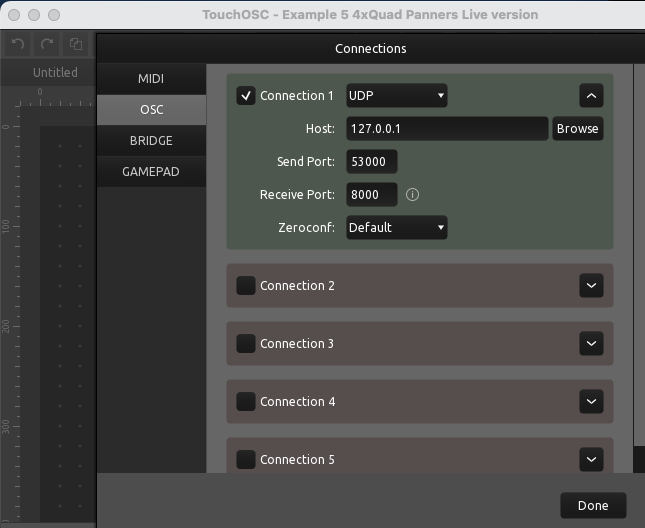Collapse the Connection 1 section
Image resolution: width=645 pixels, height=528 pixels.
[591, 96]
